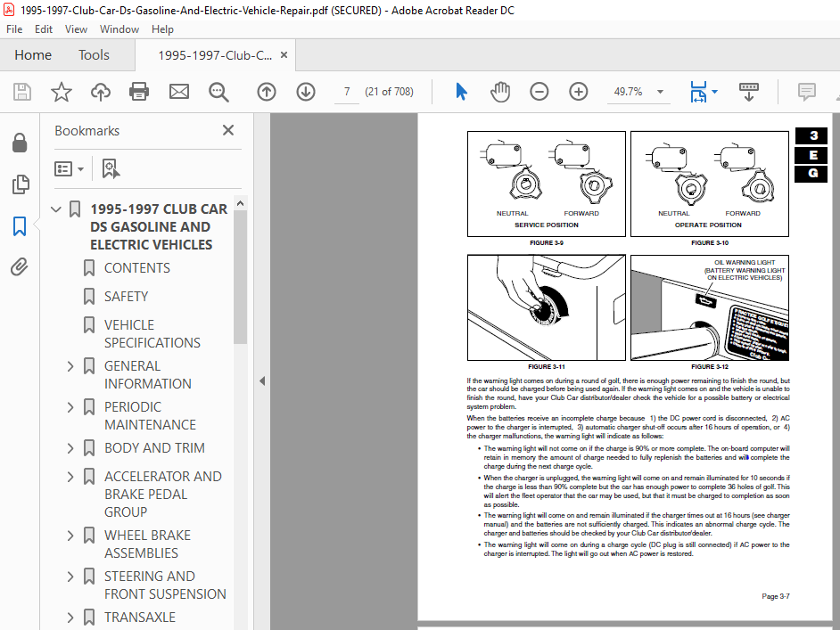Toggle the Page Thumbnails sidebar icon
This screenshot has width=840, height=630.
(x=21, y=184)
